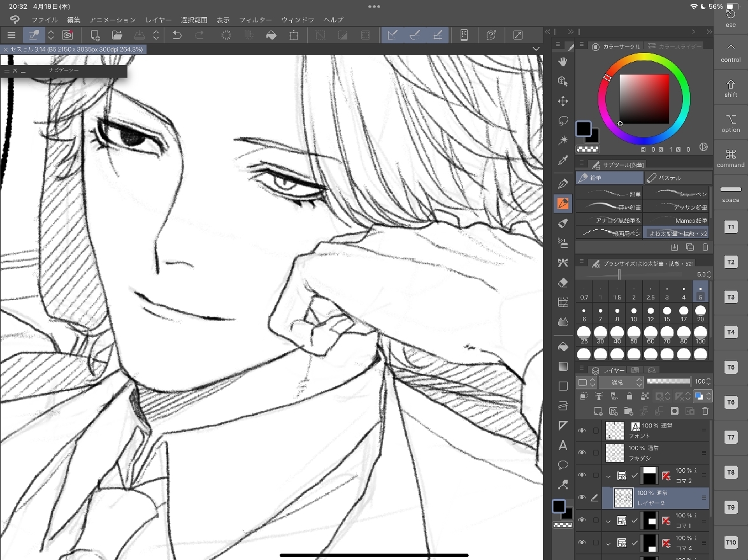Toggle visibility of the コマ1 folder
748x560 pixels.
coord(581,521)
